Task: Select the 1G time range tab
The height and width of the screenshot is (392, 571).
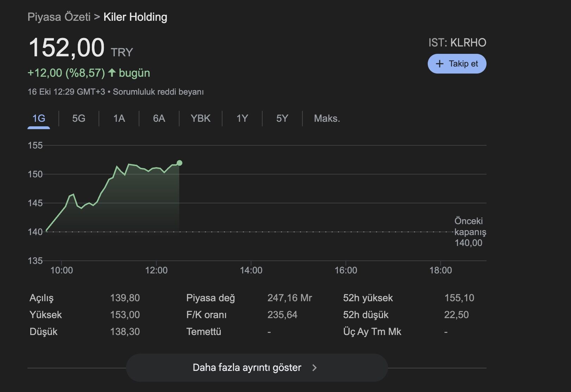Action: (39, 118)
